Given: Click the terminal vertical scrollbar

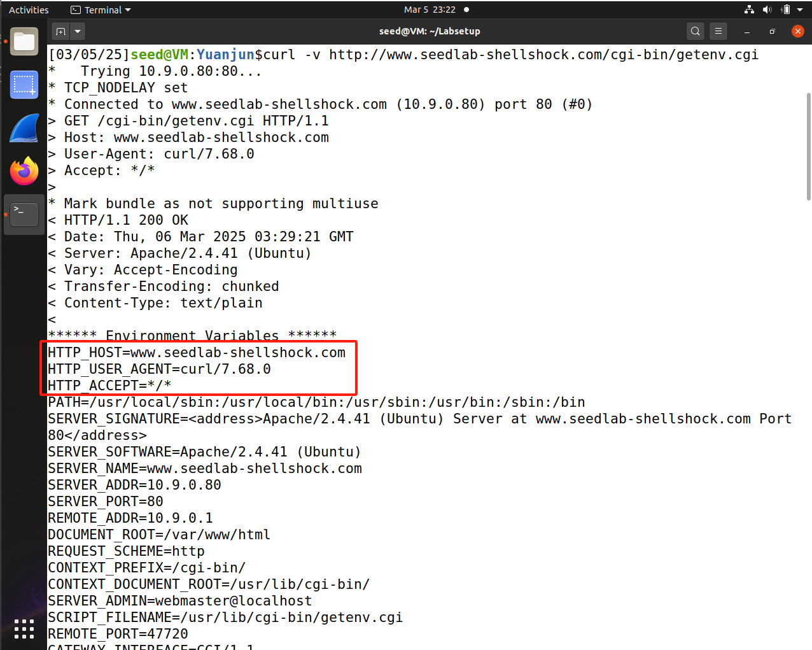Looking at the screenshot, I should [808, 146].
